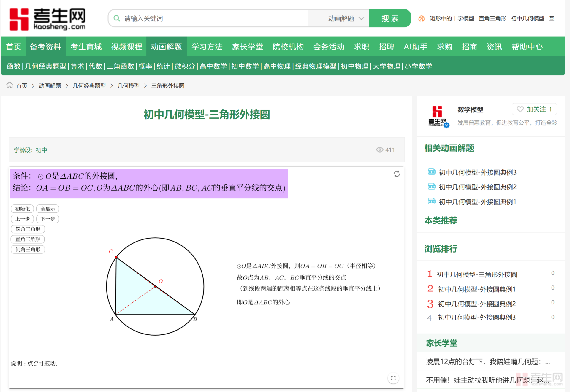Click 几何经典题型 in the breadcrumb

(x=89, y=86)
